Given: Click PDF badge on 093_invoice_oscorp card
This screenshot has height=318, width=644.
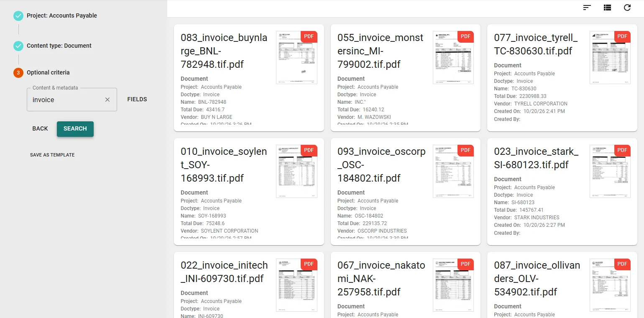Looking at the screenshot, I should tap(465, 150).
